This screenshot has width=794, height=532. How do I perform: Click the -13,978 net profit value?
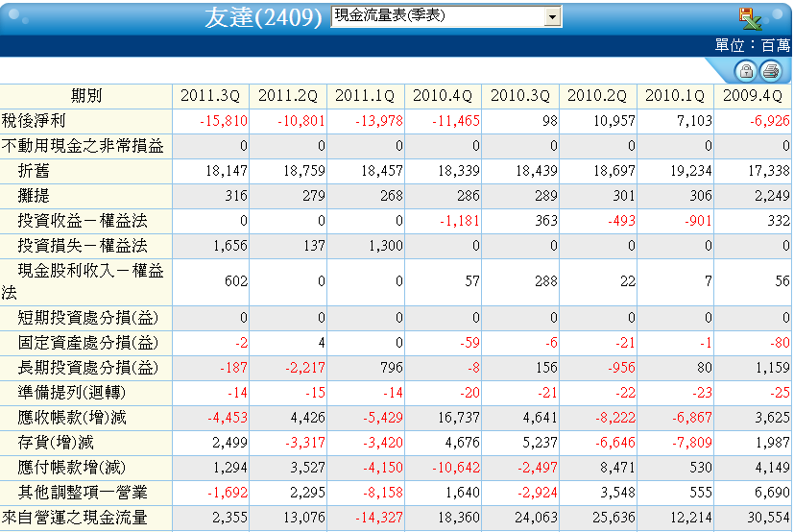click(x=379, y=121)
